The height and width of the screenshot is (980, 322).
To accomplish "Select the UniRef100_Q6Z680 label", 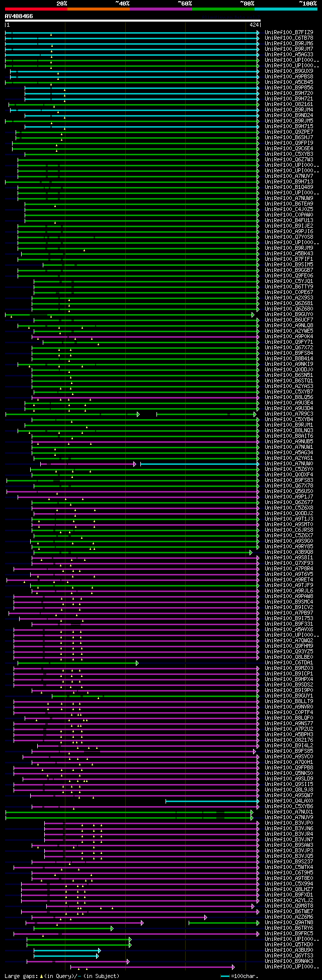I will pyautogui.click(x=289, y=309).
